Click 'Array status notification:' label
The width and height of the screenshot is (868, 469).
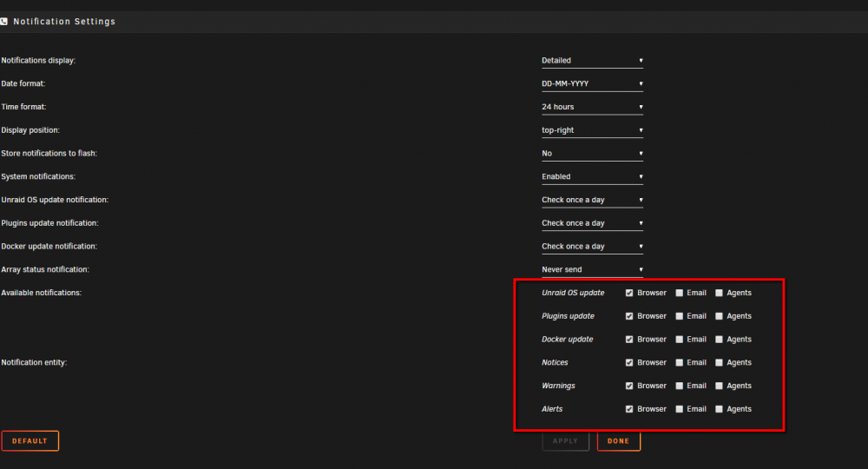pos(45,269)
